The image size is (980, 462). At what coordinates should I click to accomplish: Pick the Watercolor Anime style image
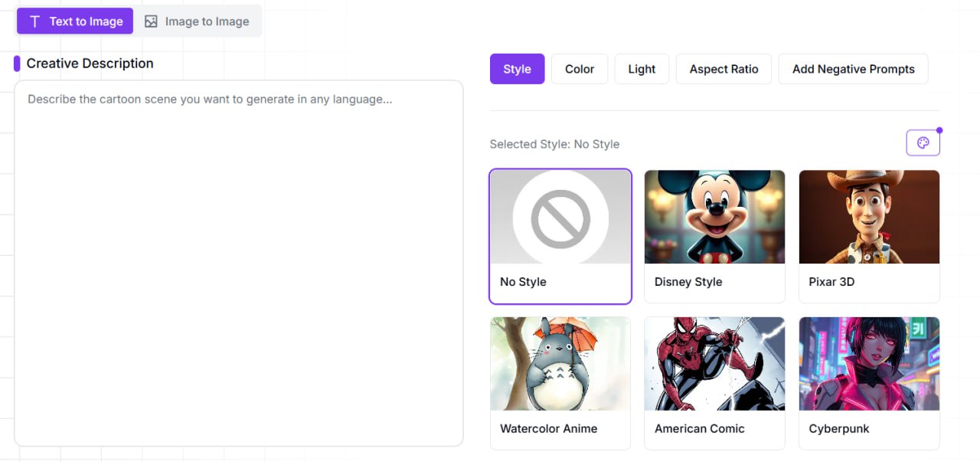[560, 364]
